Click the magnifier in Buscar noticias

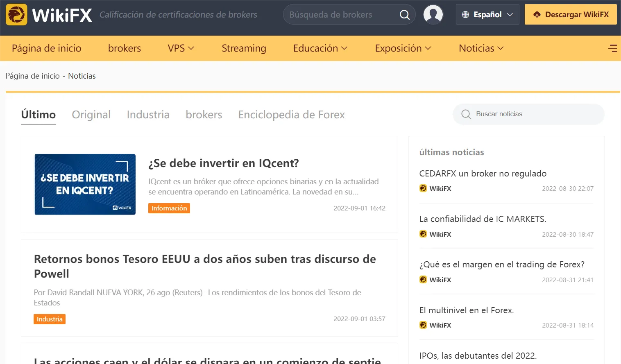(x=466, y=114)
